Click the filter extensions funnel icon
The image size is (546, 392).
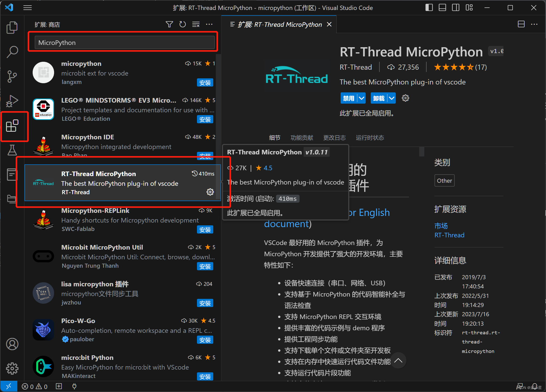pyautogui.click(x=169, y=24)
